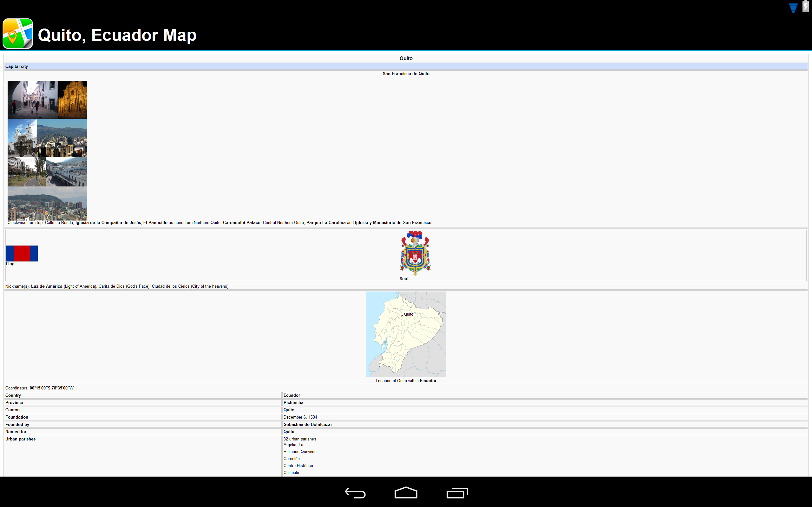Tap the charging battery status icon
The height and width of the screenshot is (507, 812).
click(805, 7)
